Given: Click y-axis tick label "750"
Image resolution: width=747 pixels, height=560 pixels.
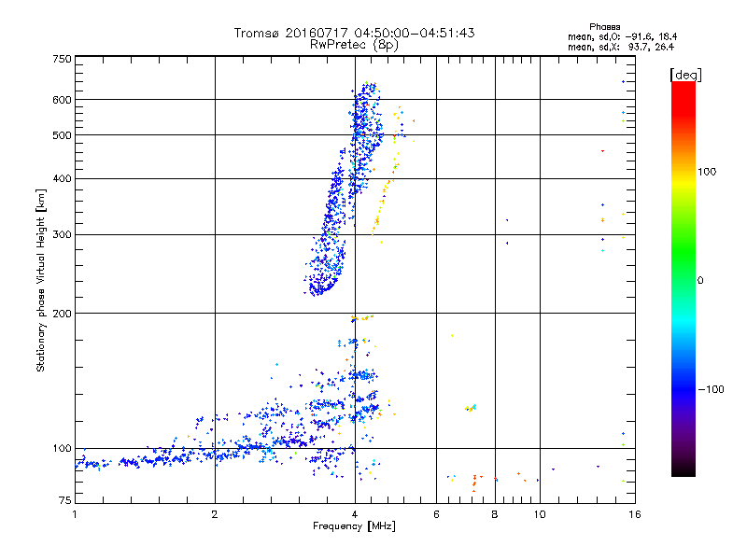Looking at the screenshot, I should [x=62, y=59].
